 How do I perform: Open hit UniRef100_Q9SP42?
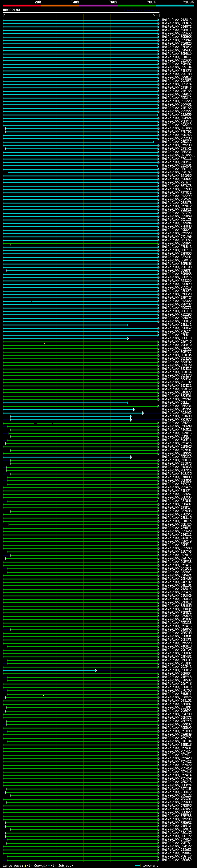coord(177,40)
